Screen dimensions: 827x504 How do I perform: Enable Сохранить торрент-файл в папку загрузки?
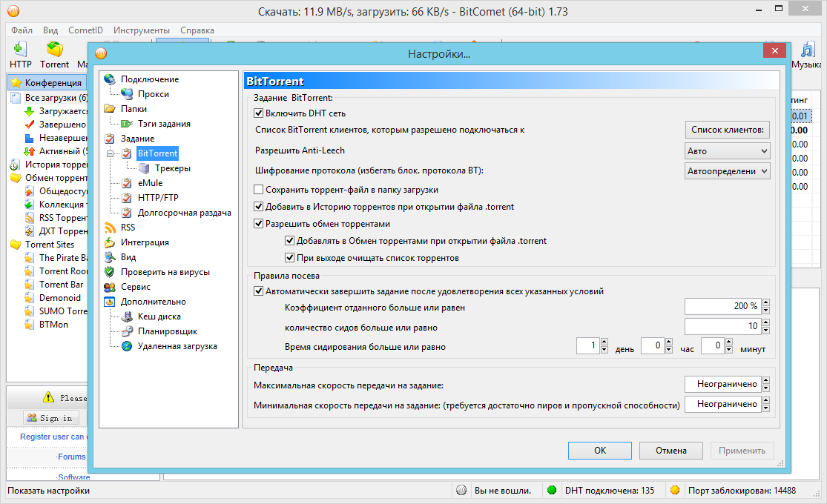tap(258, 189)
